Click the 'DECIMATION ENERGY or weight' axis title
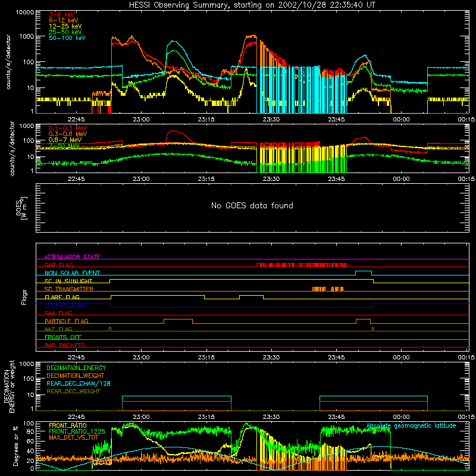476x476 pixels. (9, 386)
